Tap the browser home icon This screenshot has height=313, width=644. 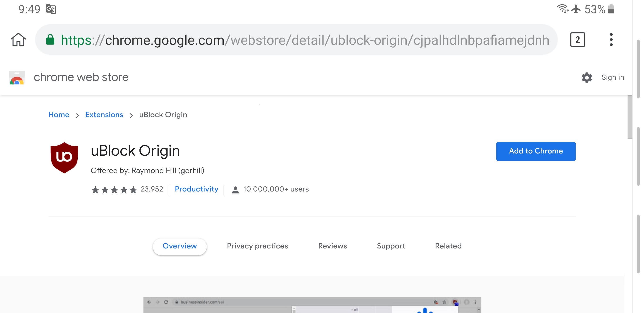pos(18,40)
